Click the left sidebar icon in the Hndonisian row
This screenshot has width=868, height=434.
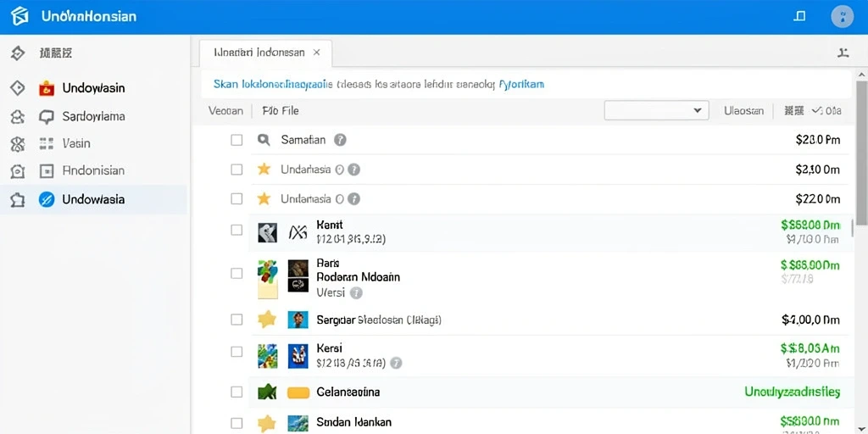[18, 171]
